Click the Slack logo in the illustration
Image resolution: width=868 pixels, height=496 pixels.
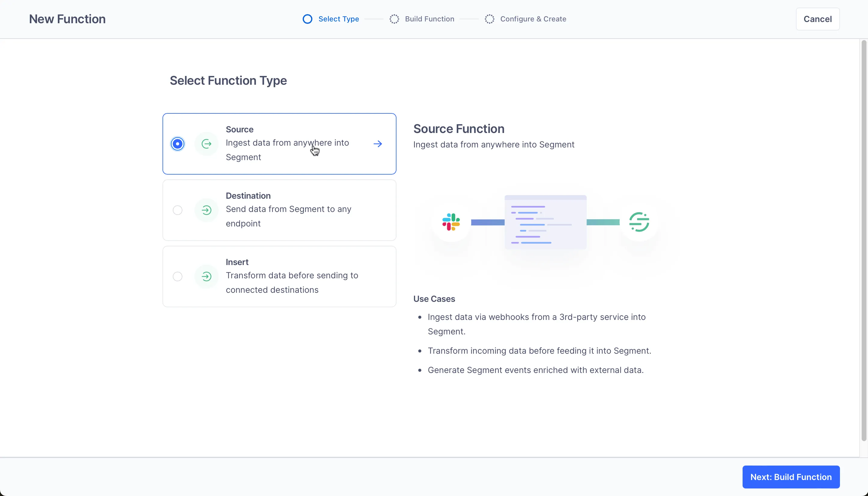tap(451, 222)
